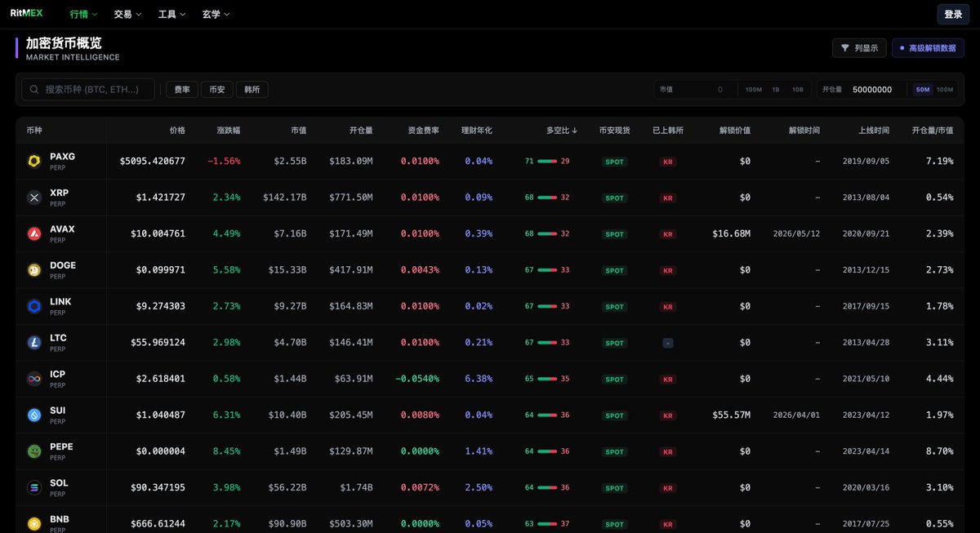
Task: Click the 登录 login button
Action: [x=953, y=15]
